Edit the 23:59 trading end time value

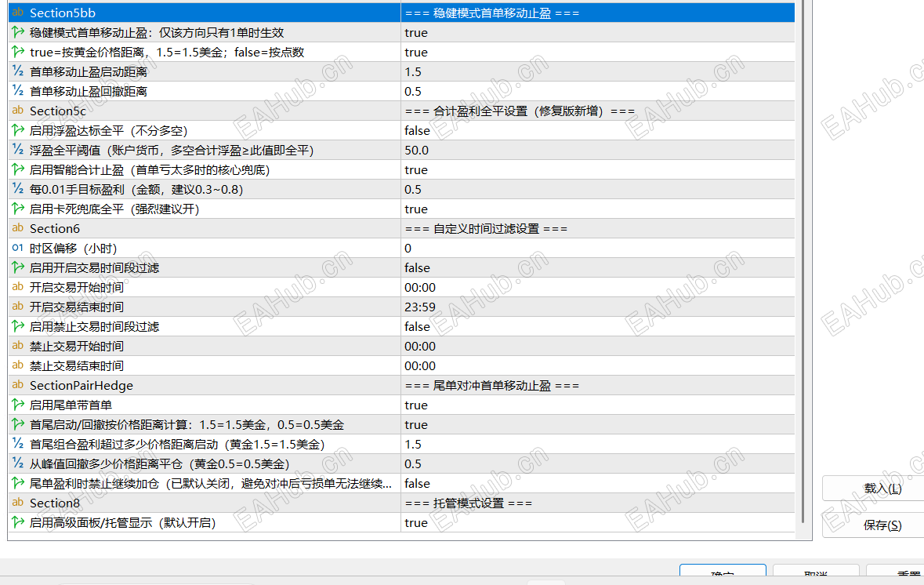coord(597,307)
